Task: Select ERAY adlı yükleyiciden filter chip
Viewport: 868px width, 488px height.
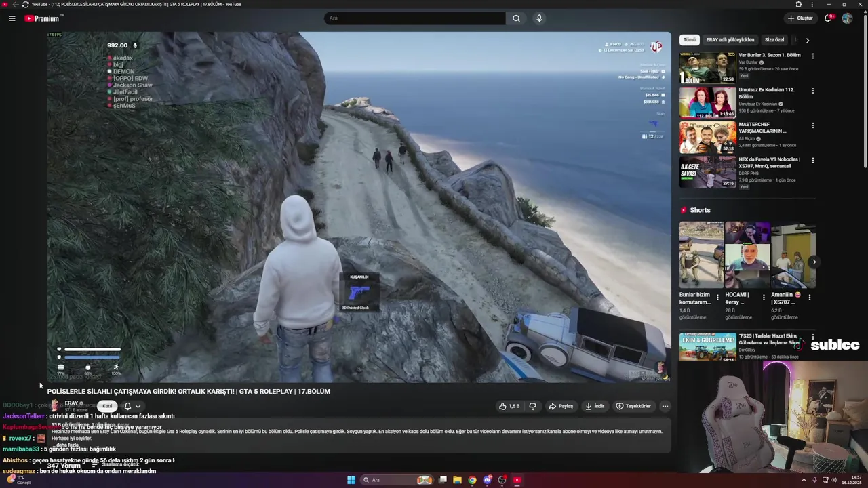Action: point(730,40)
